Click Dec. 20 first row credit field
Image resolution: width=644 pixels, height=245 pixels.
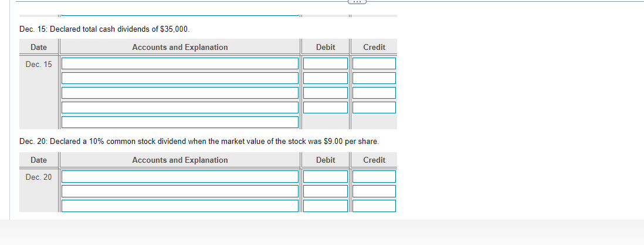tap(374, 177)
